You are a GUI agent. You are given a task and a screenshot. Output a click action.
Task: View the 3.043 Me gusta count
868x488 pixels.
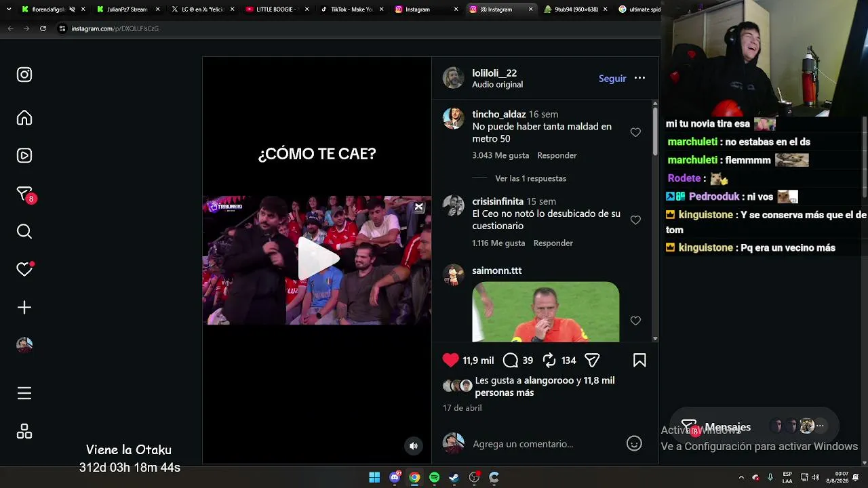[500, 155]
